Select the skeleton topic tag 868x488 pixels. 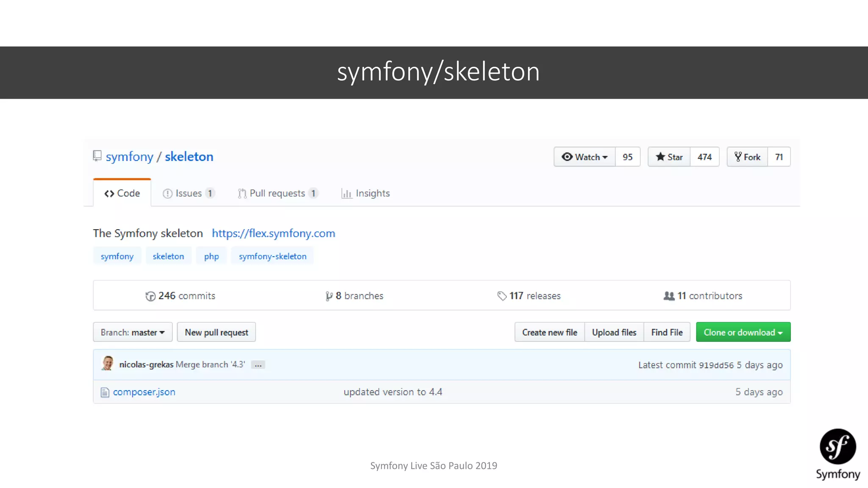pyautogui.click(x=168, y=256)
